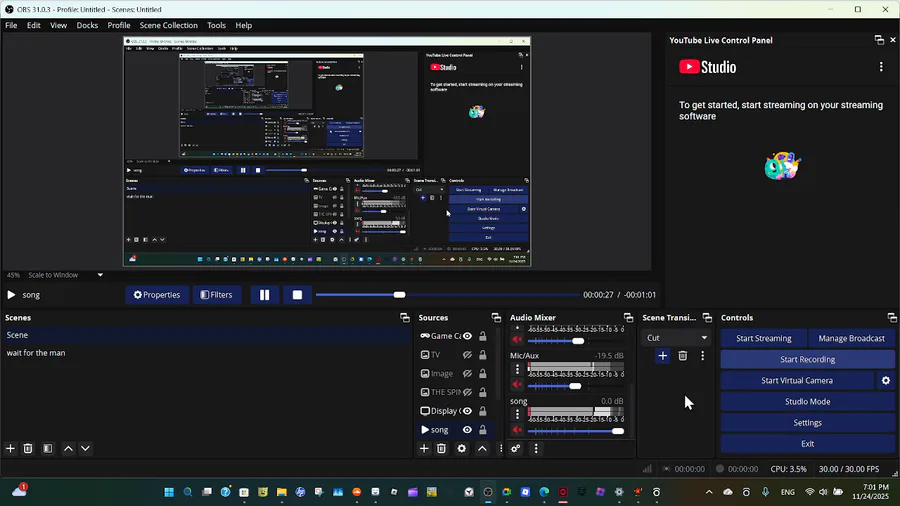This screenshot has width=900, height=506.
Task: Enable Studio Mode
Action: pyautogui.click(x=808, y=402)
